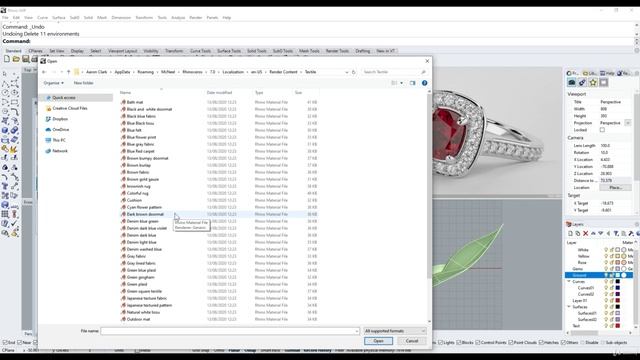Click the color swatch of the Rose layer
640x360 pixels.
tap(618, 262)
